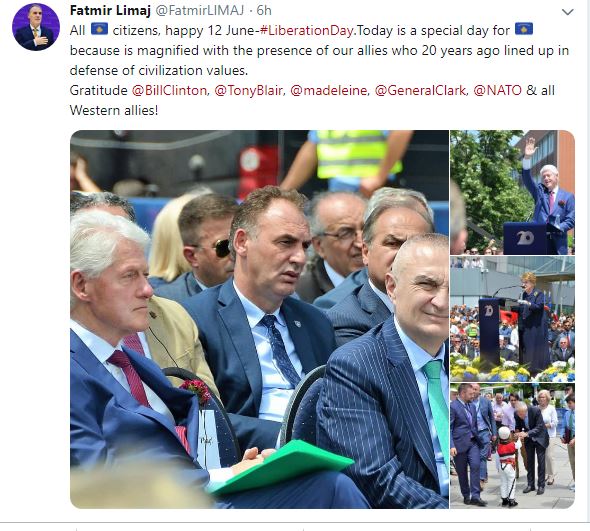Visit the @NATO mention
Viewport: 590px width, 531px height.
pos(497,90)
